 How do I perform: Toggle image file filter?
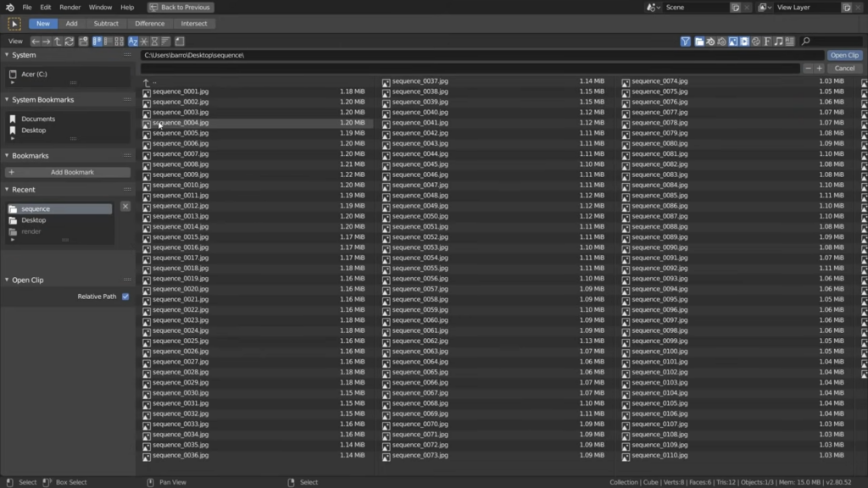pos(733,42)
